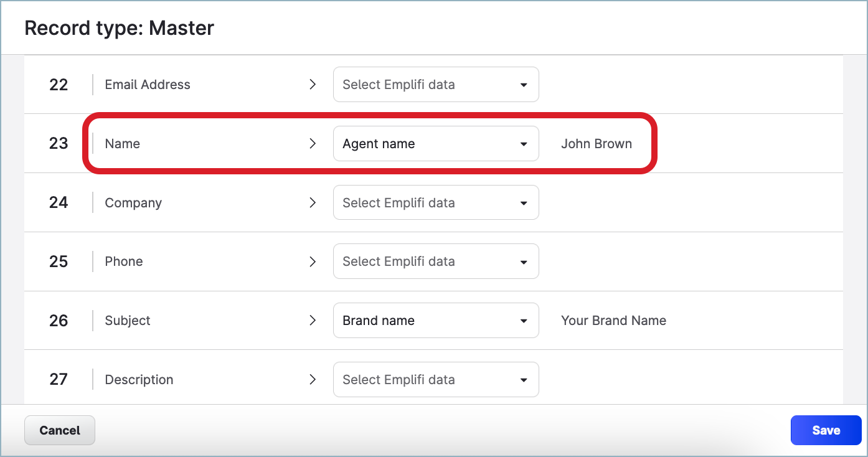Open the Phone Select Emplifi data dropdown

coord(436,261)
